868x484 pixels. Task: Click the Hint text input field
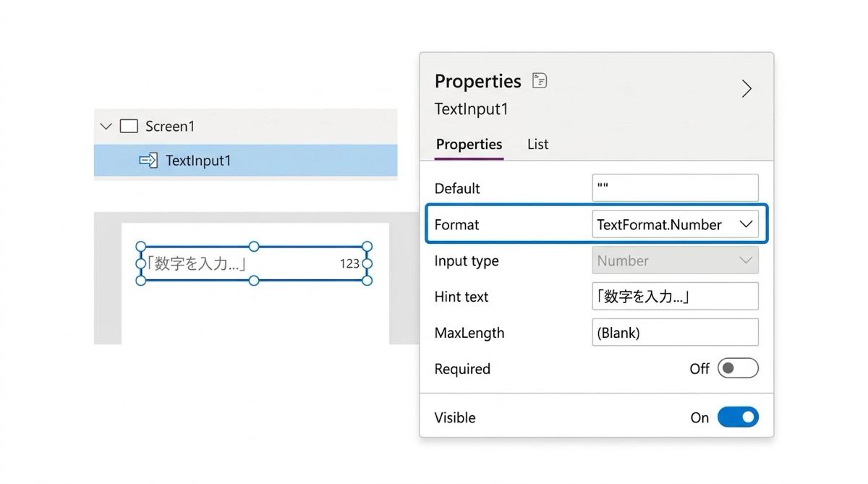tap(674, 297)
